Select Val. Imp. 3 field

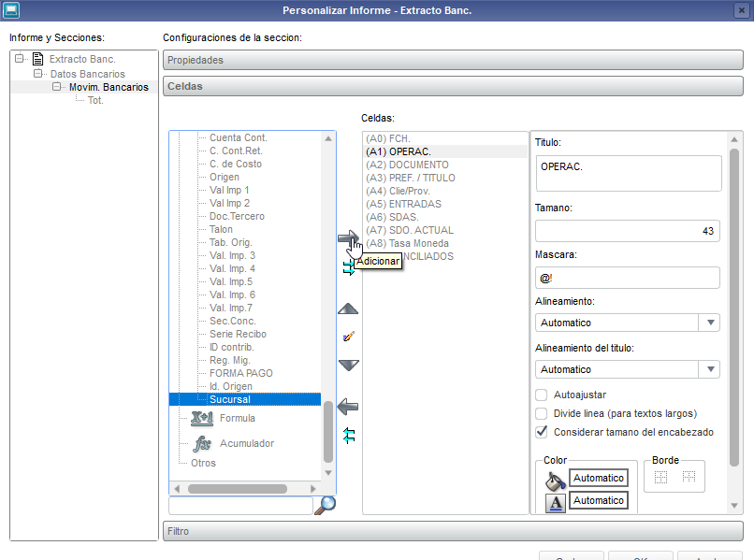tap(232, 255)
